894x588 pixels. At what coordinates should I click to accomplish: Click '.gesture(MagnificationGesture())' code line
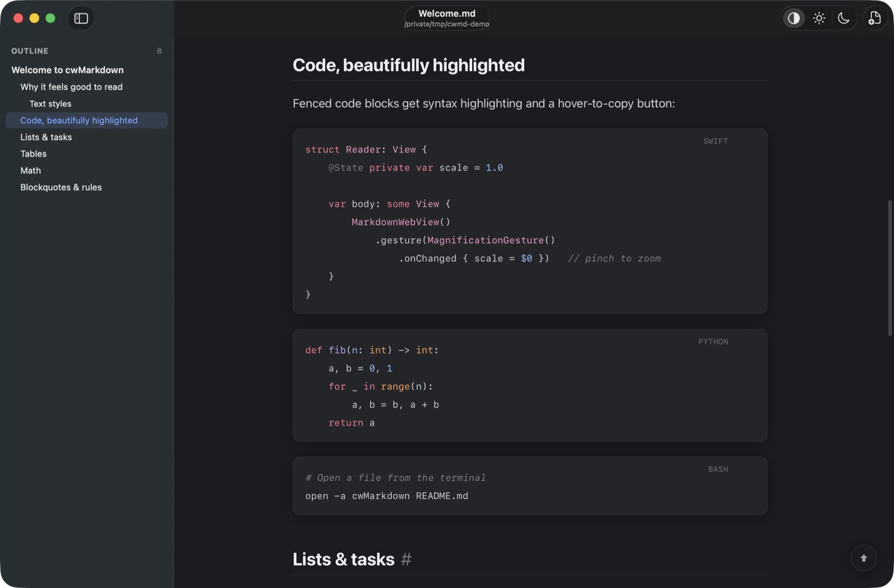point(465,241)
